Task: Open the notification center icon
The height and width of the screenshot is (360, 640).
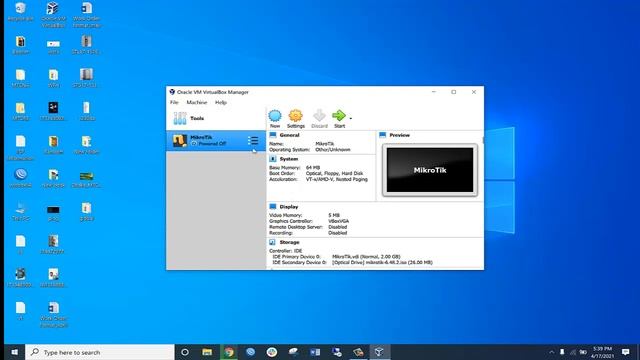Action: (x=625, y=352)
